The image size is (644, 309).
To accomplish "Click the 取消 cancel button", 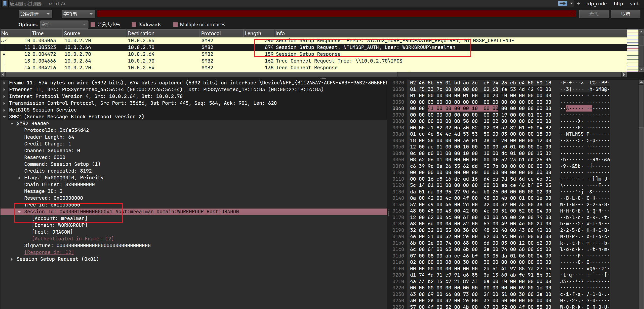I will tap(625, 14).
